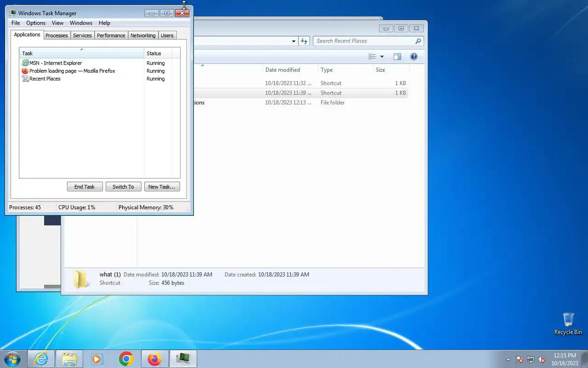The image size is (588, 368).
Task: Open the Windows Start menu orb
Action: point(12,359)
